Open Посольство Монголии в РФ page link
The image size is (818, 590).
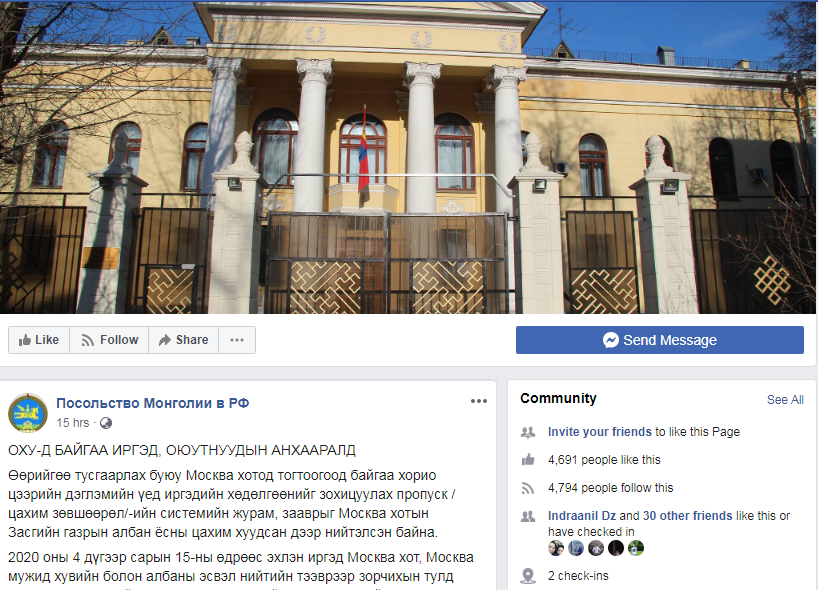[x=152, y=403]
